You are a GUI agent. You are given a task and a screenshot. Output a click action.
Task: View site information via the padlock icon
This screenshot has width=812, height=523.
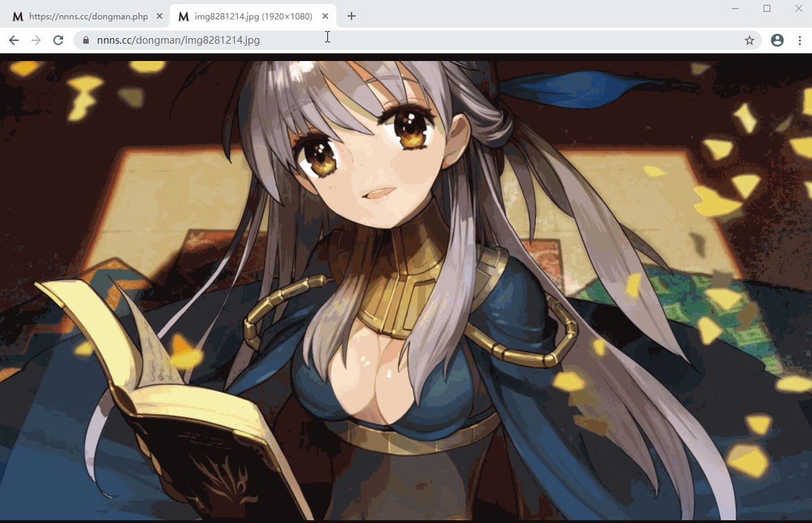86,40
